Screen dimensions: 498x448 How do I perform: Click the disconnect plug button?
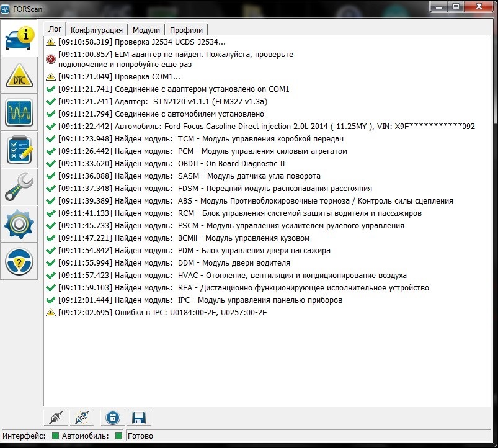(82, 418)
